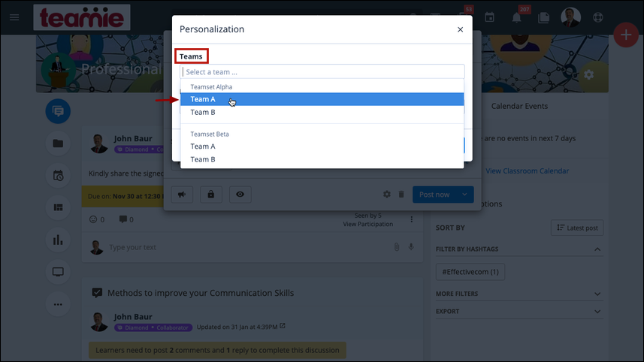Click John Baur avatar on first post
Viewport: 644px width, 362px height.
pyautogui.click(x=98, y=143)
